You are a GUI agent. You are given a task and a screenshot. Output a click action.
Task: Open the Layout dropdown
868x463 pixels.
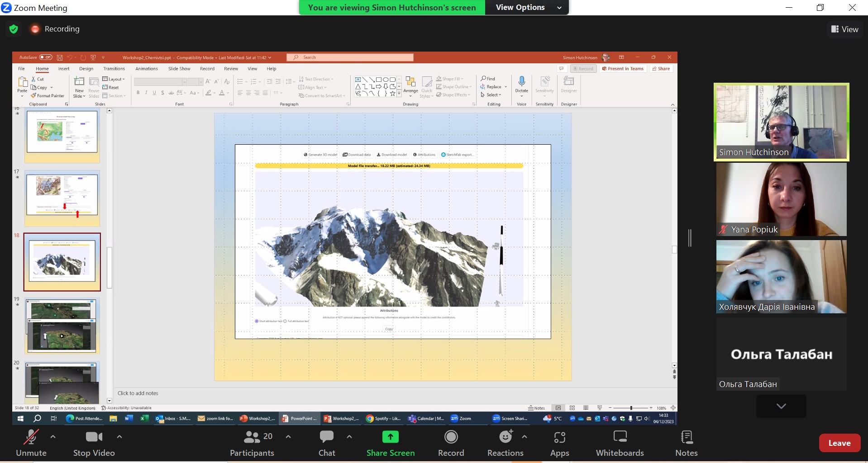pos(114,79)
